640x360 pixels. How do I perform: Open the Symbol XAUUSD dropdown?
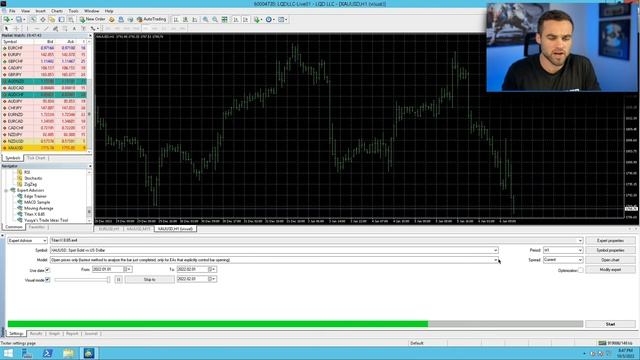(274, 250)
